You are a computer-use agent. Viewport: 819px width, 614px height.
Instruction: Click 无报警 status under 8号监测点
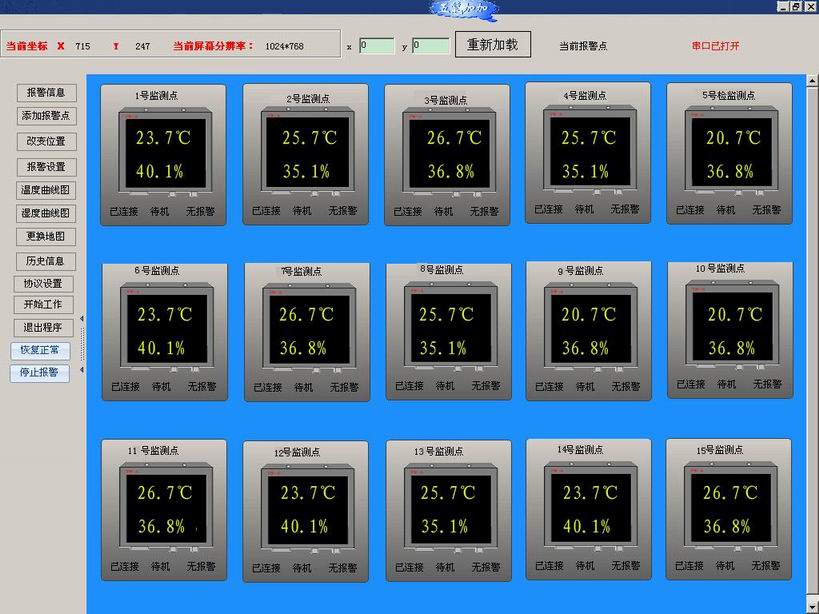[486, 386]
